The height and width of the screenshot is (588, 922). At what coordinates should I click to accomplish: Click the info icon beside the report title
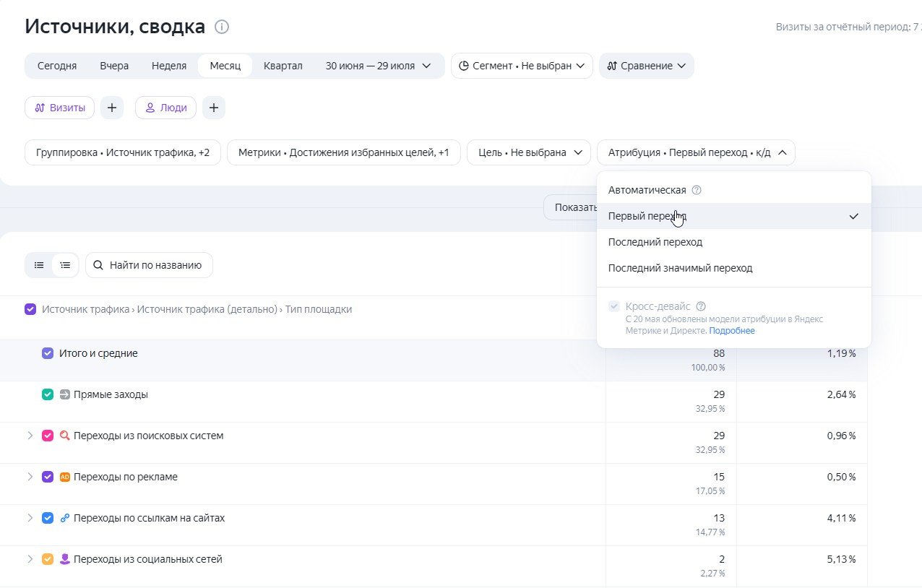point(222,27)
